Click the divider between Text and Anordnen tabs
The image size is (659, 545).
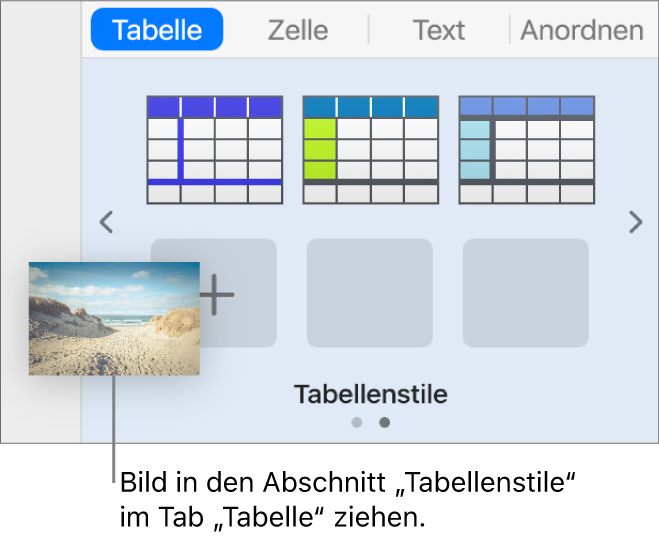click(x=510, y=30)
